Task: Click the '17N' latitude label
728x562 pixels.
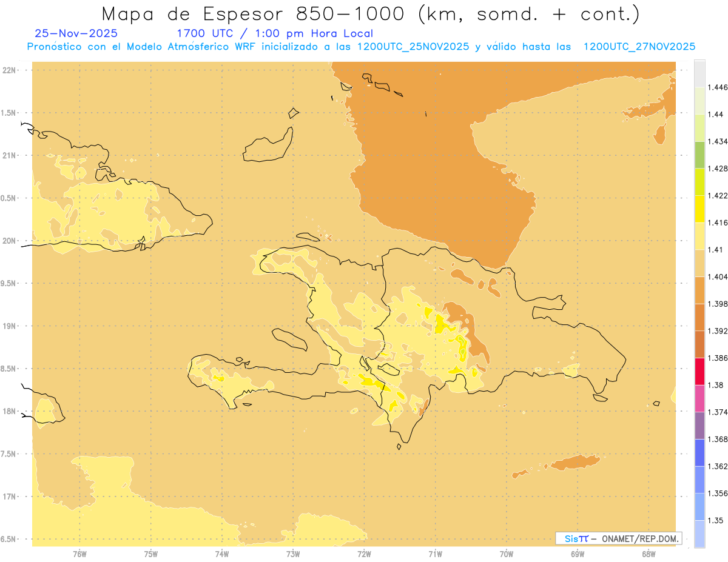Action: (8, 497)
